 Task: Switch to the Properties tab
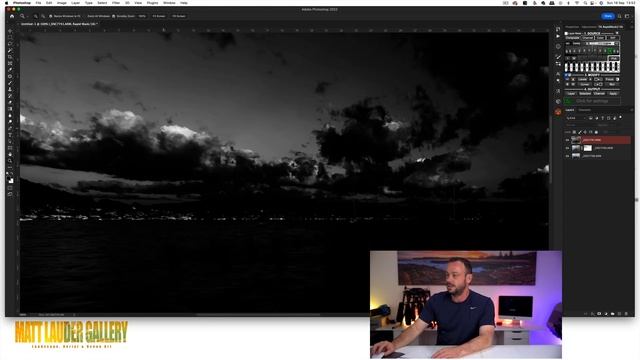tap(572, 27)
